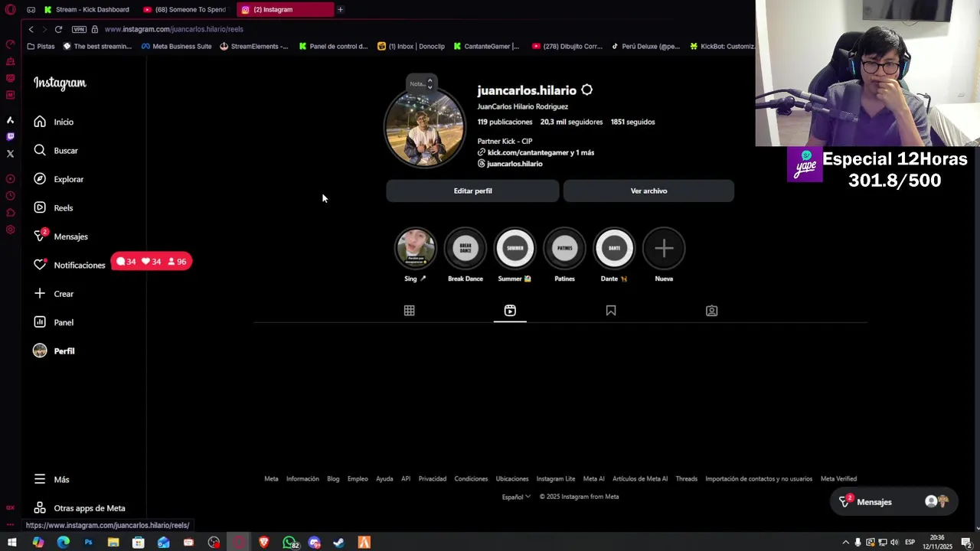
Task: Switch to the saved bookmark tab
Action: coord(611,311)
